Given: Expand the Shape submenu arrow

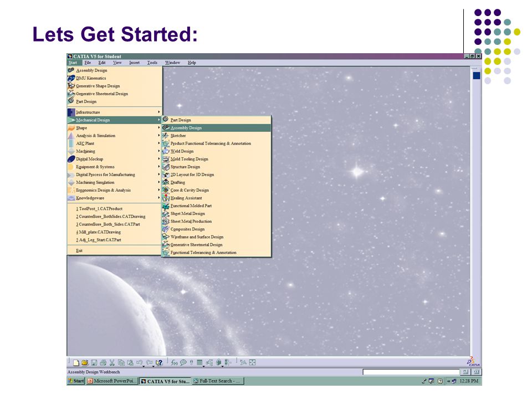Looking at the screenshot, I should pos(158,127).
